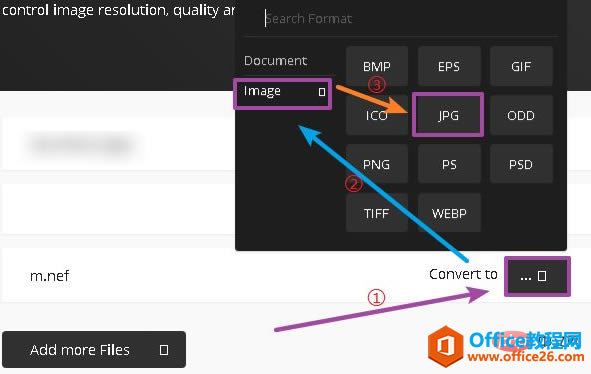Open the Convert to format dropdown
This screenshot has width=591, height=374.
pos(537,276)
